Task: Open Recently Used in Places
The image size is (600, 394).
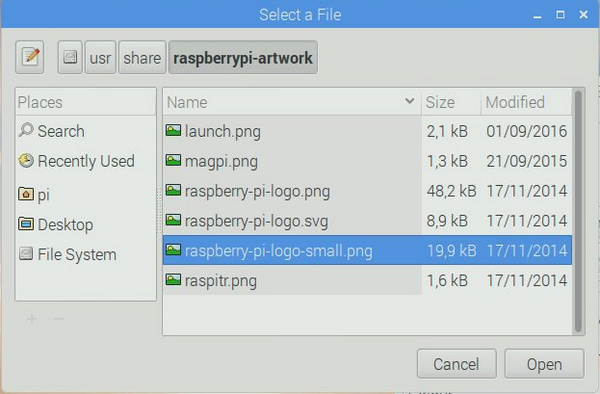Action: pyautogui.click(x=86, y=161)
